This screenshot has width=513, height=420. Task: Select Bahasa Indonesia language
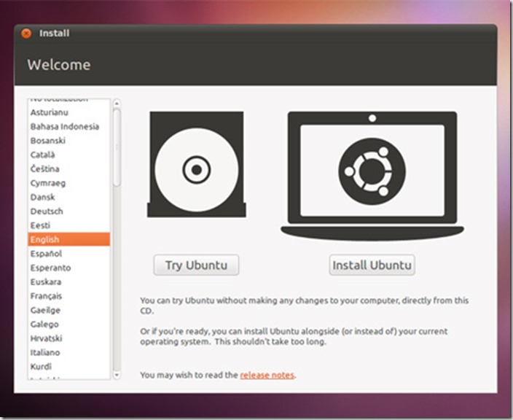click(69, 127)
